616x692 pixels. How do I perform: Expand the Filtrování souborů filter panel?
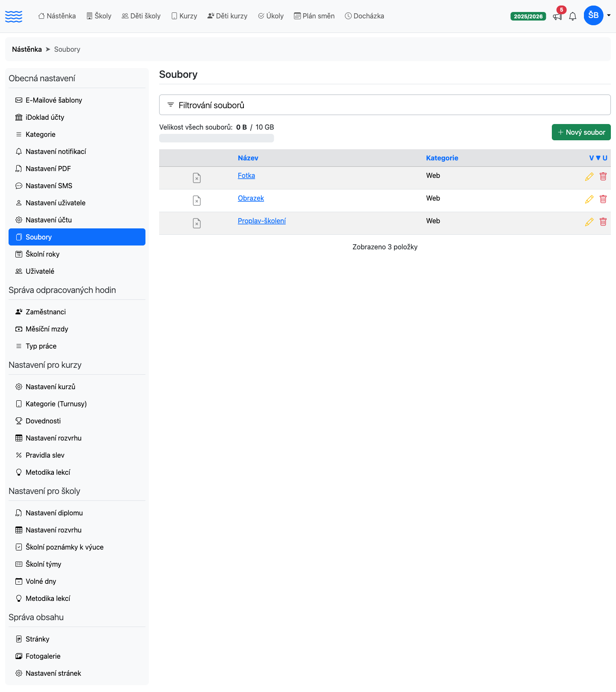pos(385,105)
